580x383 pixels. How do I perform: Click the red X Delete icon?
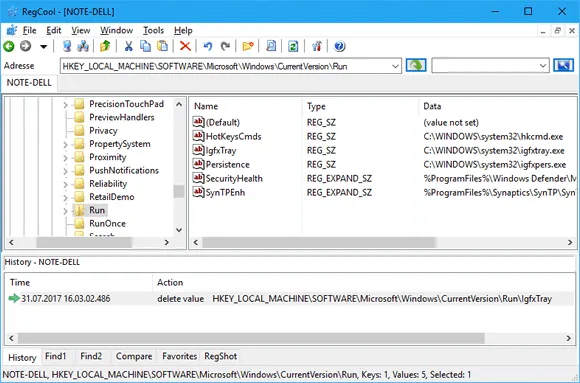pyautogui.click(x=185, y=46)
